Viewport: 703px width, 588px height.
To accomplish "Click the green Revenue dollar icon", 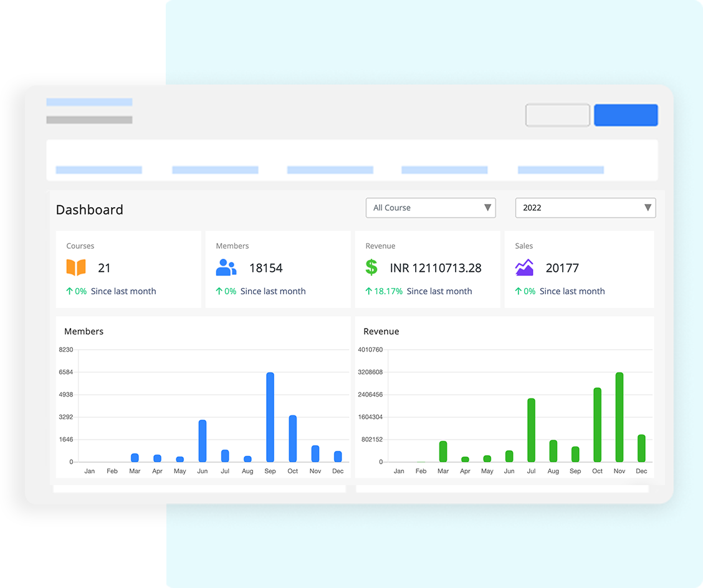I will (372, 267).
